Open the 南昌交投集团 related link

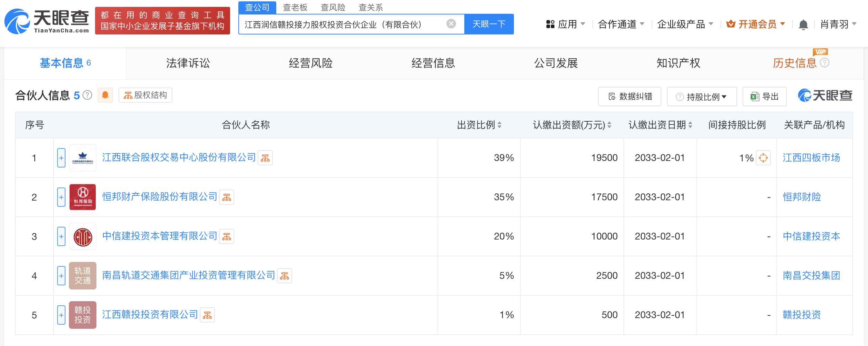pos(811,276)
